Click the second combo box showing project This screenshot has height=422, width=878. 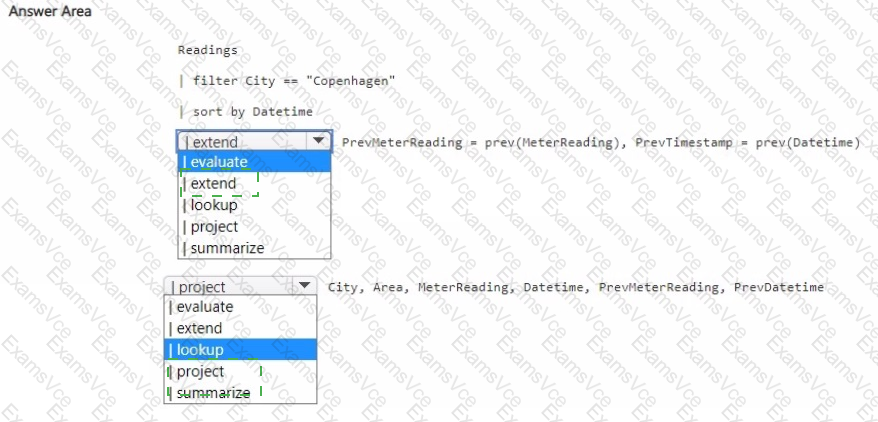pos(240,287)
